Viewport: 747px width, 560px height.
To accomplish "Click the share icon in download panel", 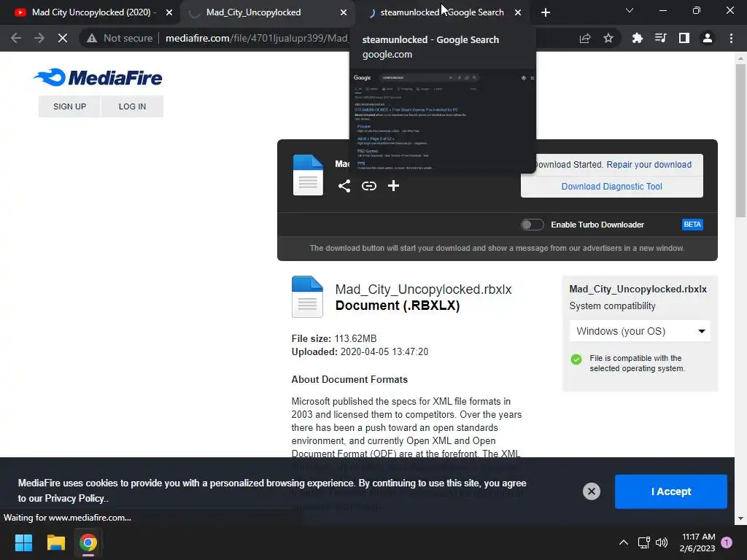I will (344, 186).
